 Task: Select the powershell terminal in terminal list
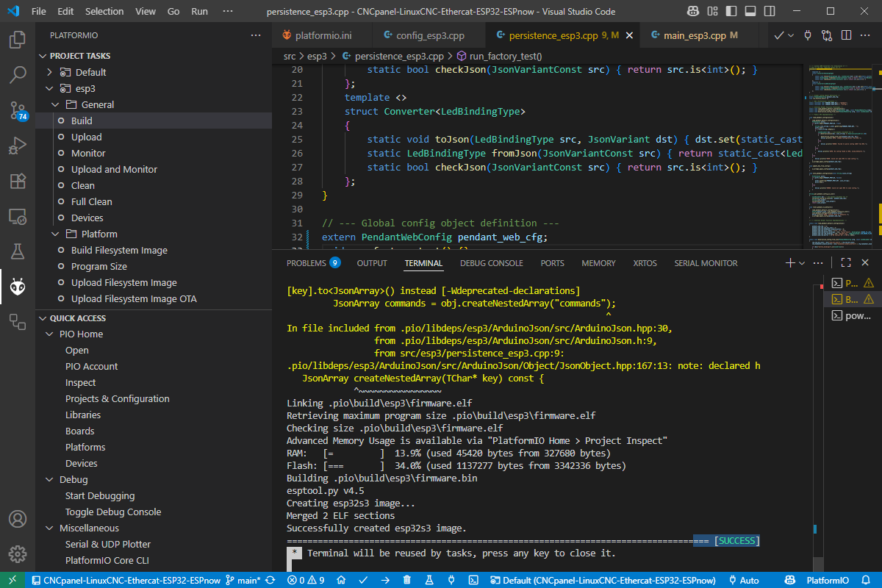tap(852, 315)
